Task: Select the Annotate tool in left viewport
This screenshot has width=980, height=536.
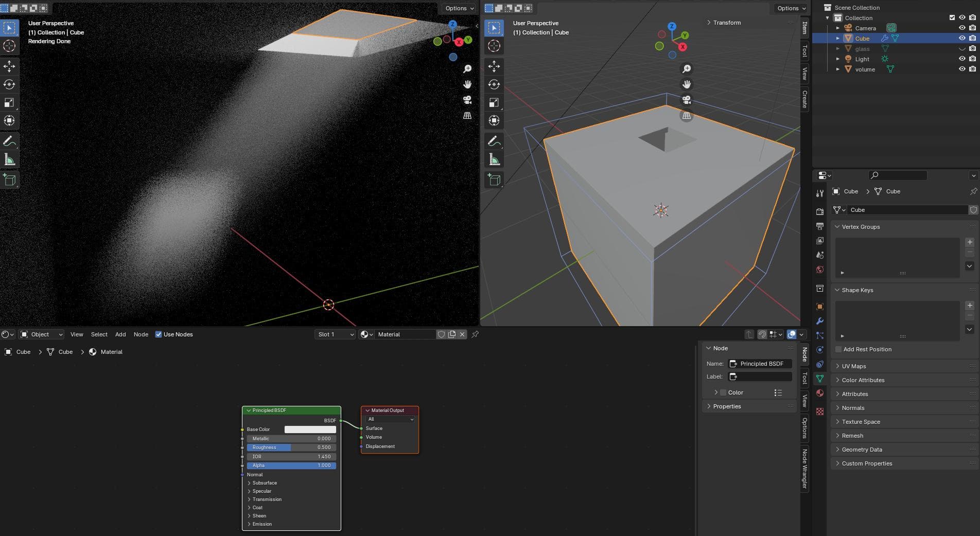Action: pyautogui.click(x=9, y=141)
